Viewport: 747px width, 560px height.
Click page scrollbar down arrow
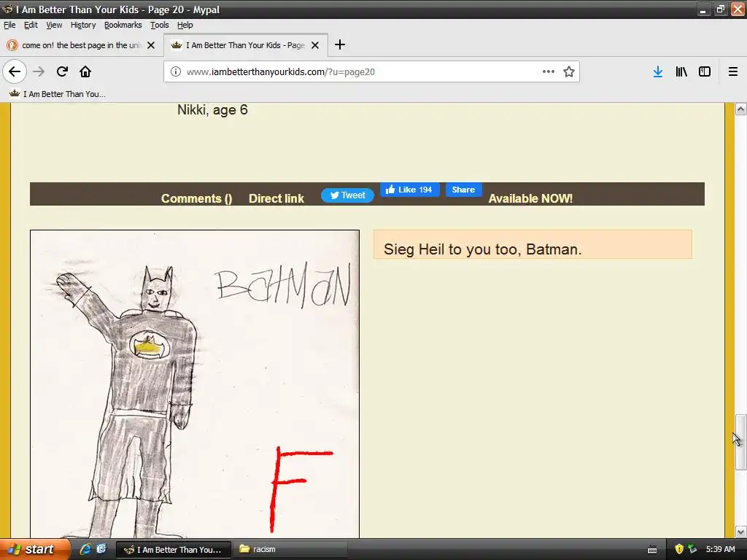click(x=741, y=532)
